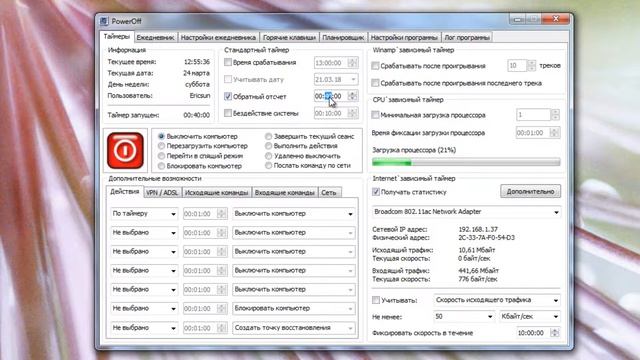Open the Горячие клавиши tab
640x360 pixels.
tap(289, 38)
